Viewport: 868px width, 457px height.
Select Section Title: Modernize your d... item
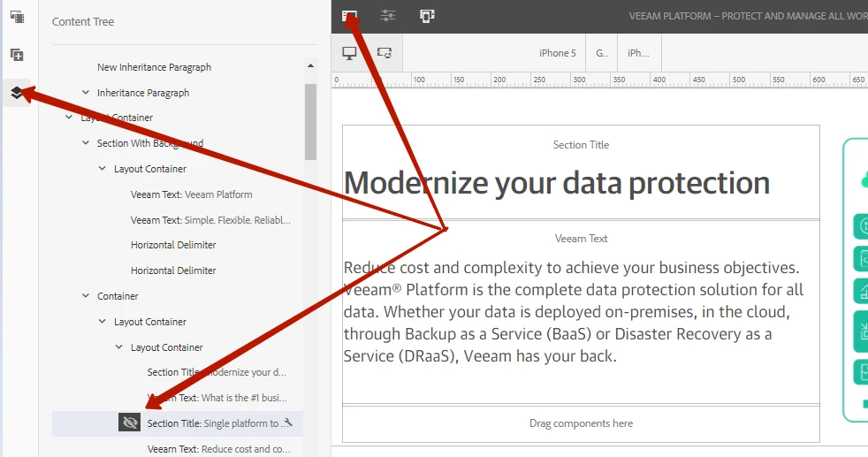tap(217, 372)
